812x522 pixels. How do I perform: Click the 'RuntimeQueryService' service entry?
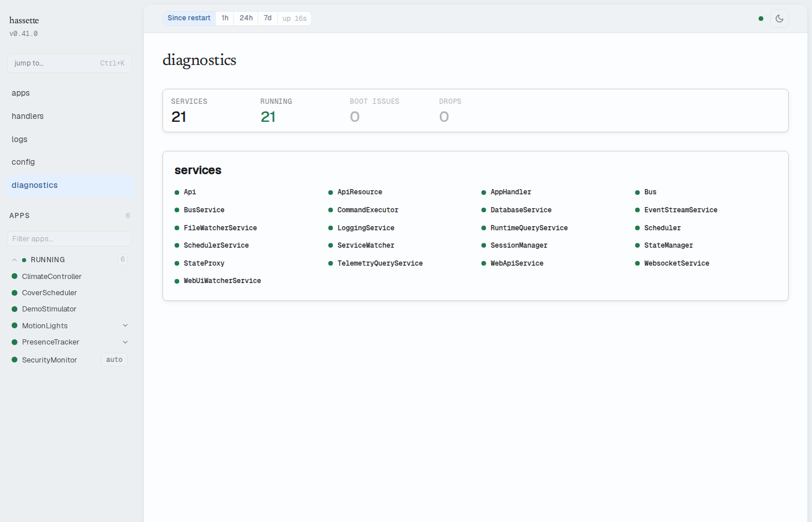click(x=529, y=228)
